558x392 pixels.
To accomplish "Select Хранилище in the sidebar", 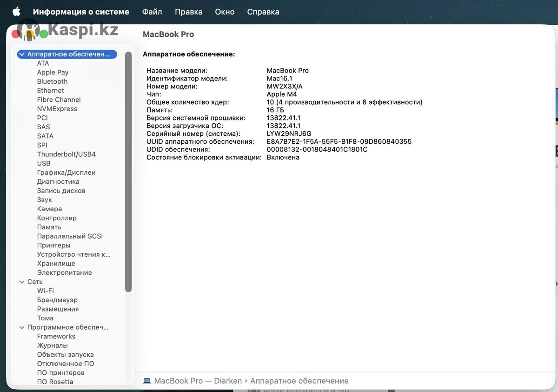I will click(x=56, y=264).
